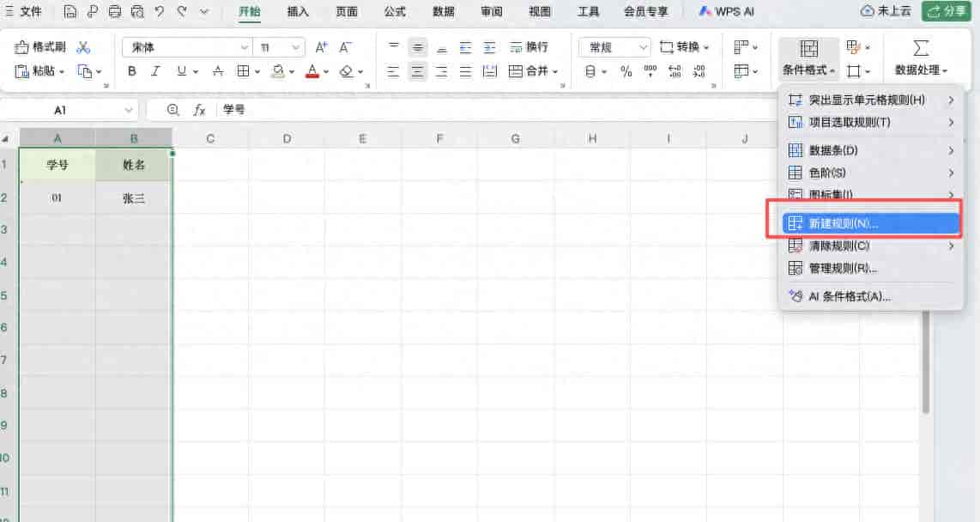Switch to the 审阅 review tab
This screenshot has height=522, width=980.
(491, 11)
